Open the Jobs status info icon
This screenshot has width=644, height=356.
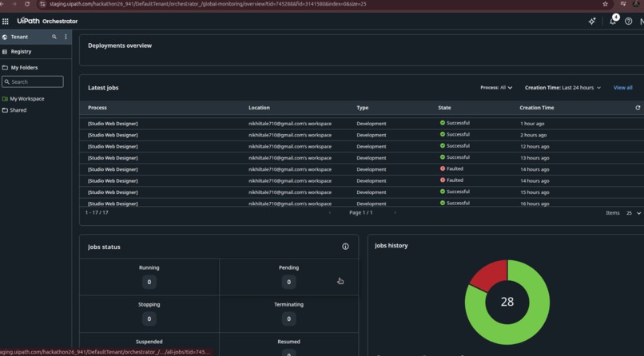coord(345,247)
